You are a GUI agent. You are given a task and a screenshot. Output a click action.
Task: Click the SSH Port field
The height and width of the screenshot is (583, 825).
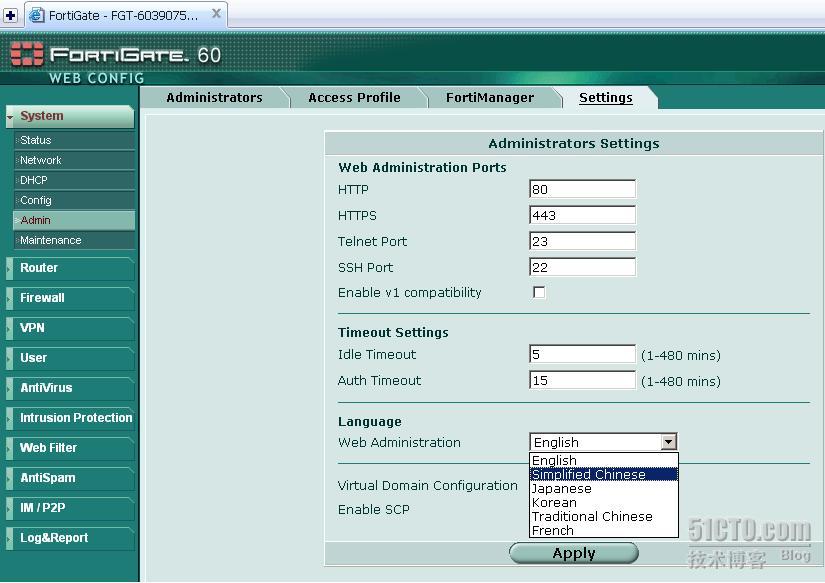tap(582, 267)
